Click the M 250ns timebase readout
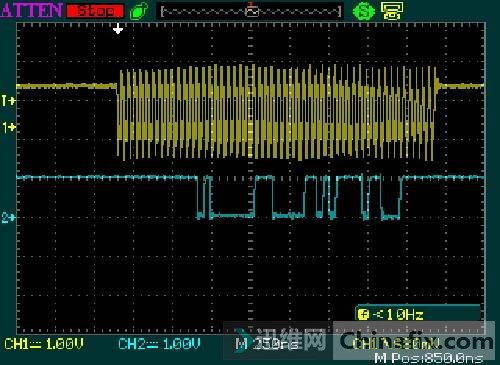The width and height of the screenshot is (500, 365). [267, 344]
